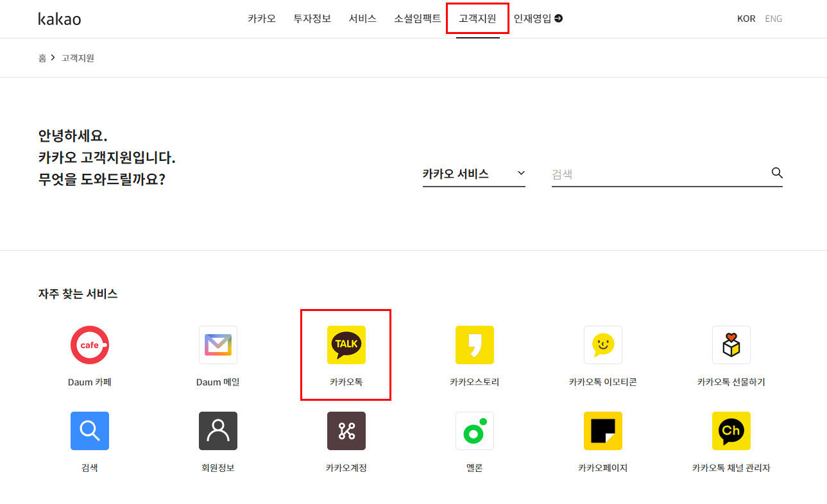Click the 카카오톡 이모티콘 label

click(x=603, y=382)
